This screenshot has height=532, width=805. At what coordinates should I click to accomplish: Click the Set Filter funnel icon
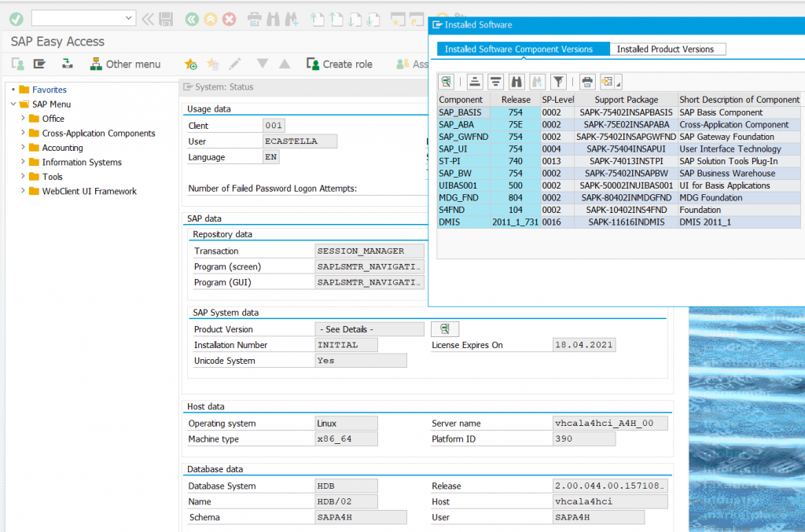pos(559,82)
